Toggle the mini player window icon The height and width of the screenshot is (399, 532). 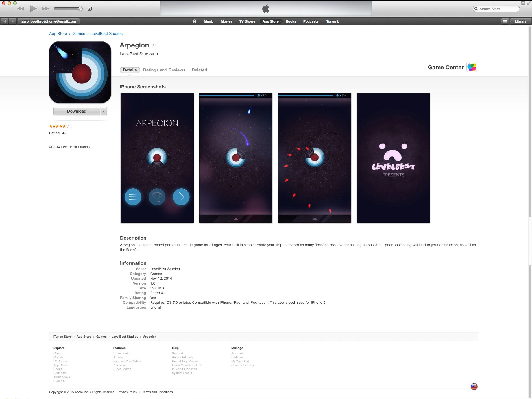[523, 3]
